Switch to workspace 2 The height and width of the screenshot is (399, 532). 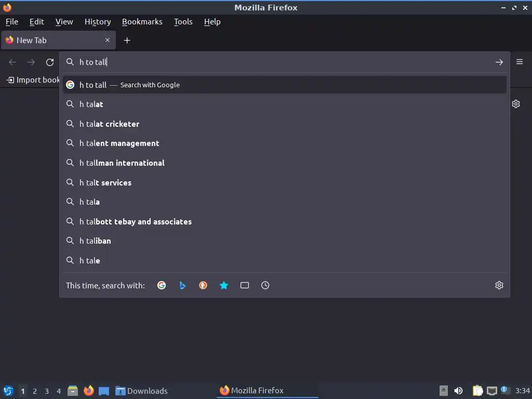click(x=35, y=391)
